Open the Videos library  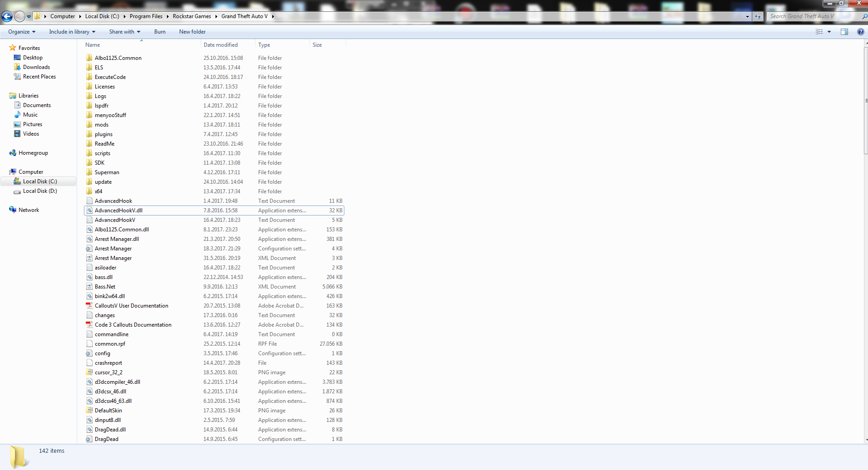click(x=31, y=134)
